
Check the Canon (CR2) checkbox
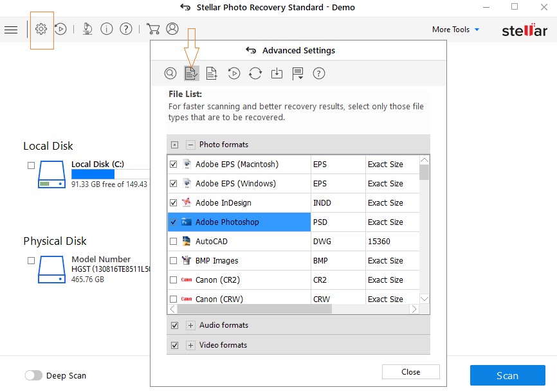174,280
